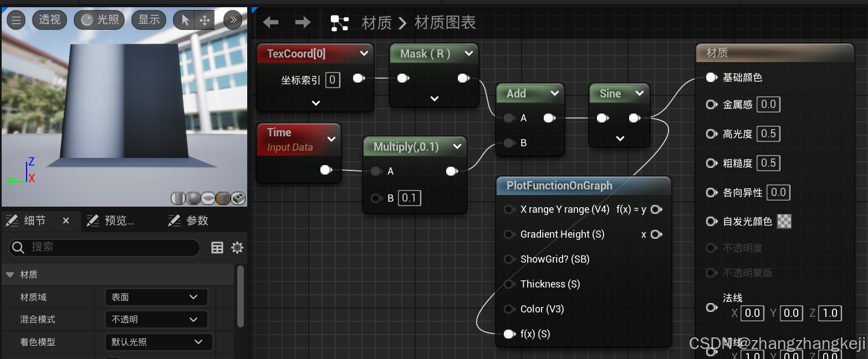This screenshot has width=868, height=359.
Task: Click the material graph icon beside breadcrumb
Action: pyautogui.click(x=339, y=23)
